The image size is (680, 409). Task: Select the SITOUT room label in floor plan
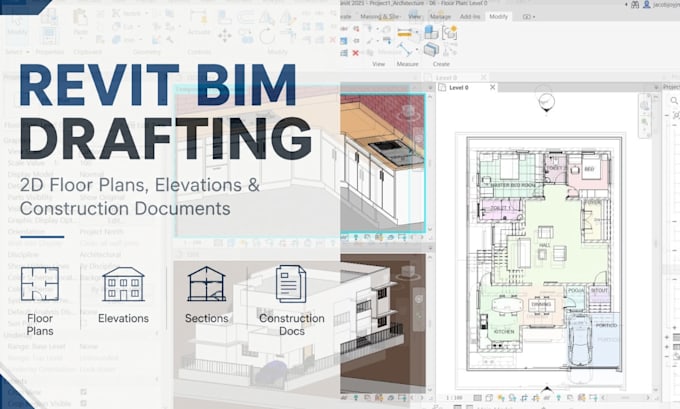tap(599, 290)
